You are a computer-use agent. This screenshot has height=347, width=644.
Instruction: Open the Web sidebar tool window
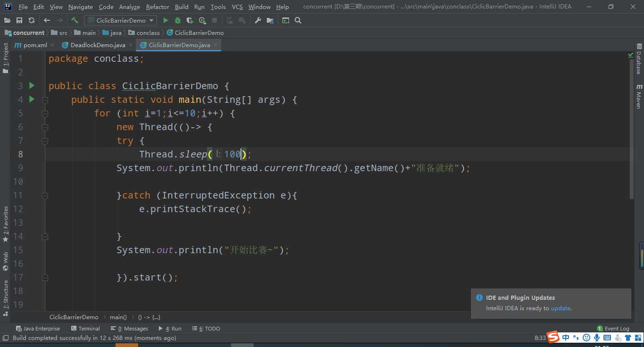pyautogui.click(x=6, y=261)
